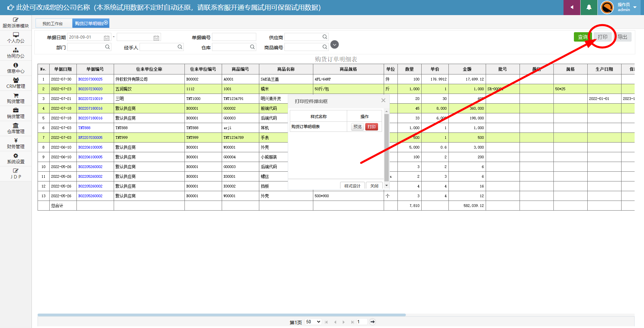644x328 pixels.
Task: Click the 单据编号 input field
Action: point(234,37)
